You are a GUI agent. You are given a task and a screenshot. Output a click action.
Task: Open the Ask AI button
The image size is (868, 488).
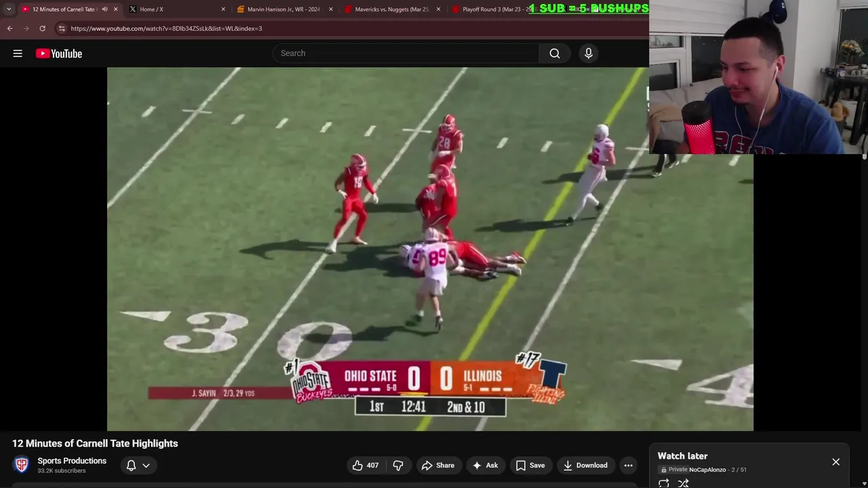point(485,466)
